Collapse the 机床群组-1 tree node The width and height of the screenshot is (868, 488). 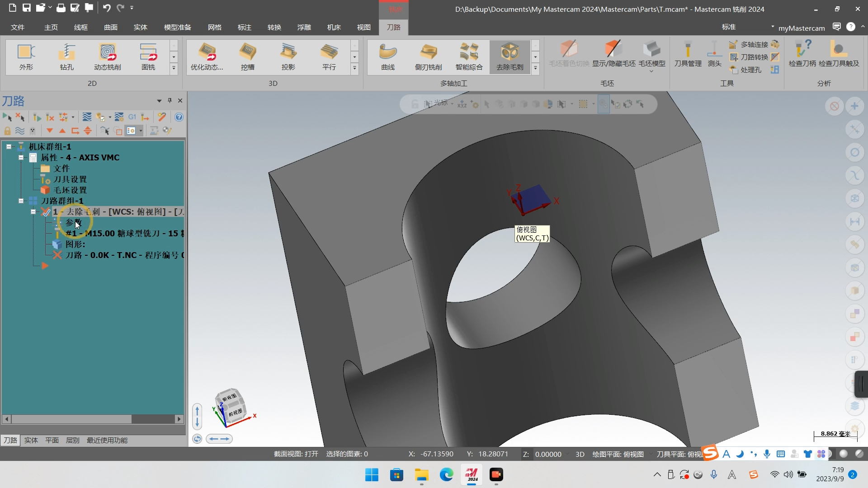pos(9,147)
